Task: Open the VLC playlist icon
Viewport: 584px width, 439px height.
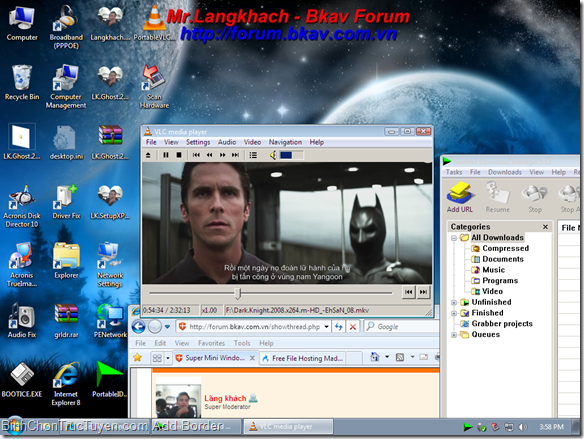Action: point(253,155)
